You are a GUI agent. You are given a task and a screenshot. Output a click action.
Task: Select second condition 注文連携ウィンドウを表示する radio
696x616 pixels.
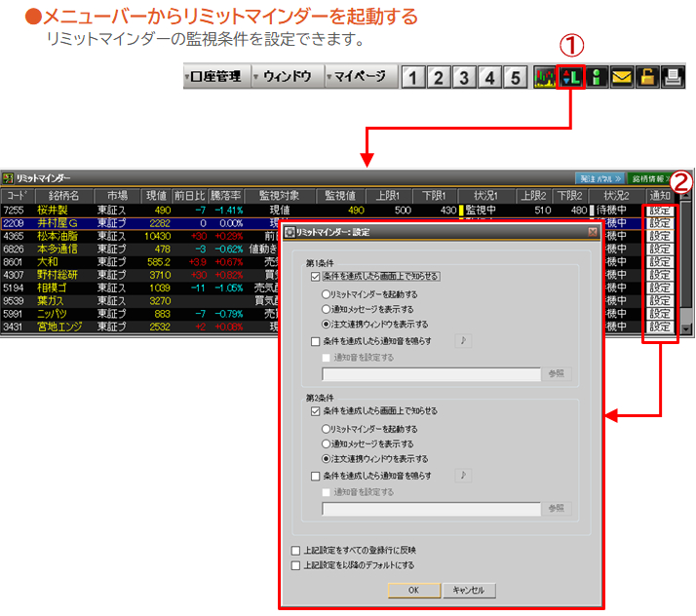[327, 458]
